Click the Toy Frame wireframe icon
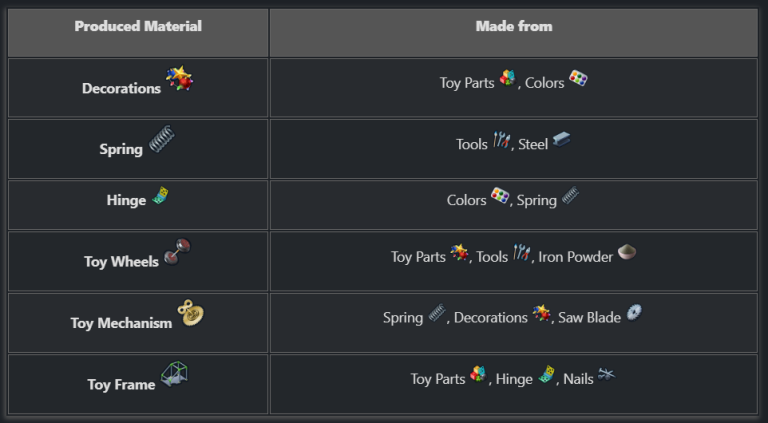This screenshot has width=768, height=423. (174, 376)
